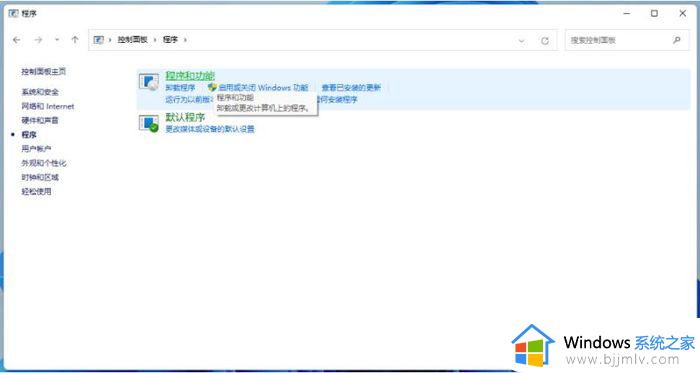Select 程序 in the breadcrumb path
This screenshot has height=373, width=700.
coord(170,40)
